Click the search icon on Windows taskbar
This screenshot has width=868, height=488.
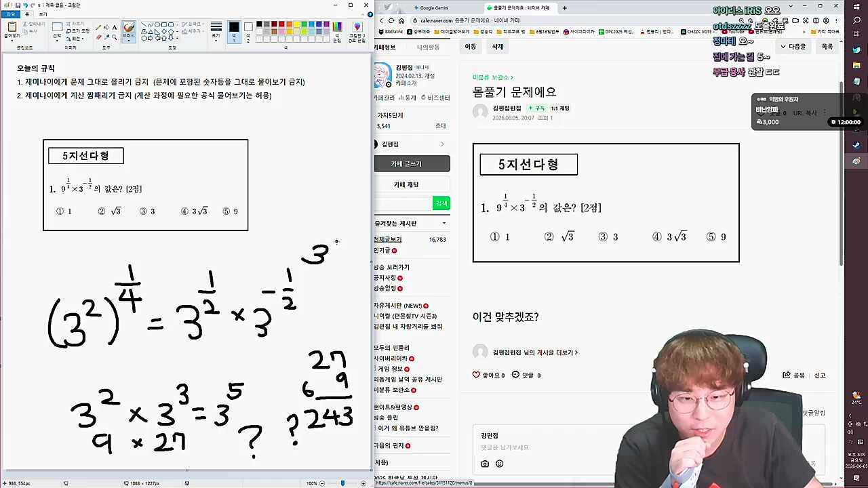[857, 20]
